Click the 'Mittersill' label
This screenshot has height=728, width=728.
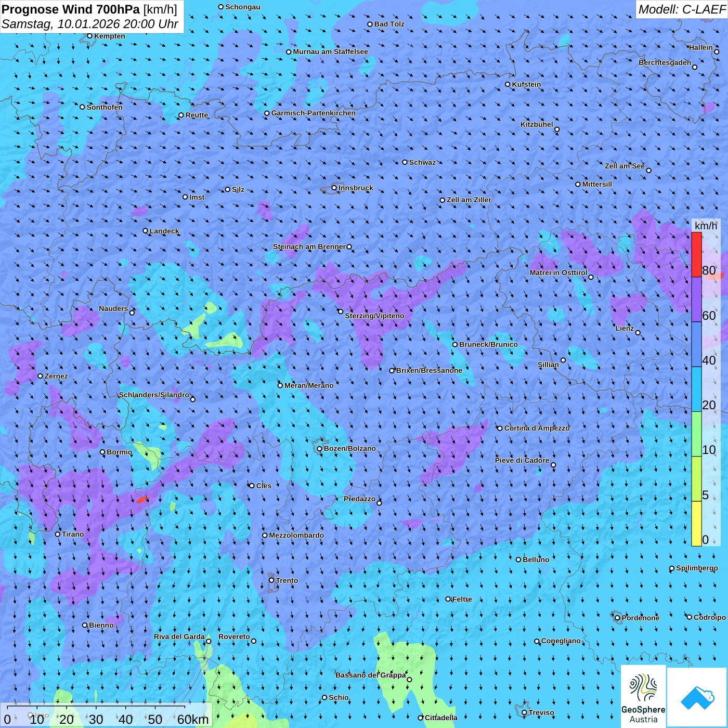(x=597, y=184)
